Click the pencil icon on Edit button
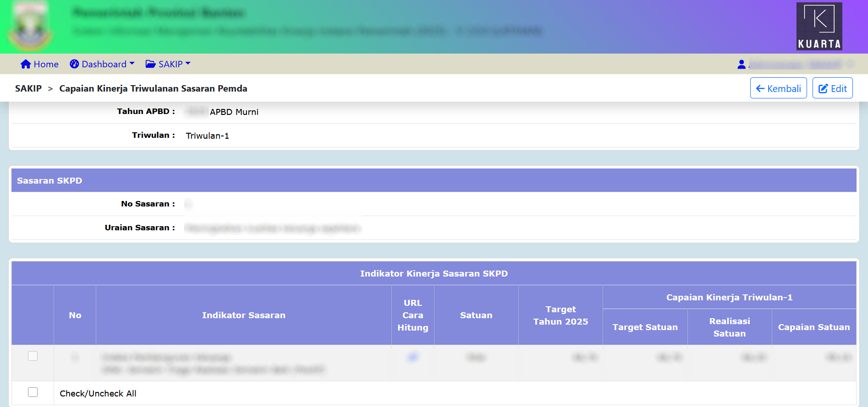The width and height of the screenshot is (868, 407). 823,88
